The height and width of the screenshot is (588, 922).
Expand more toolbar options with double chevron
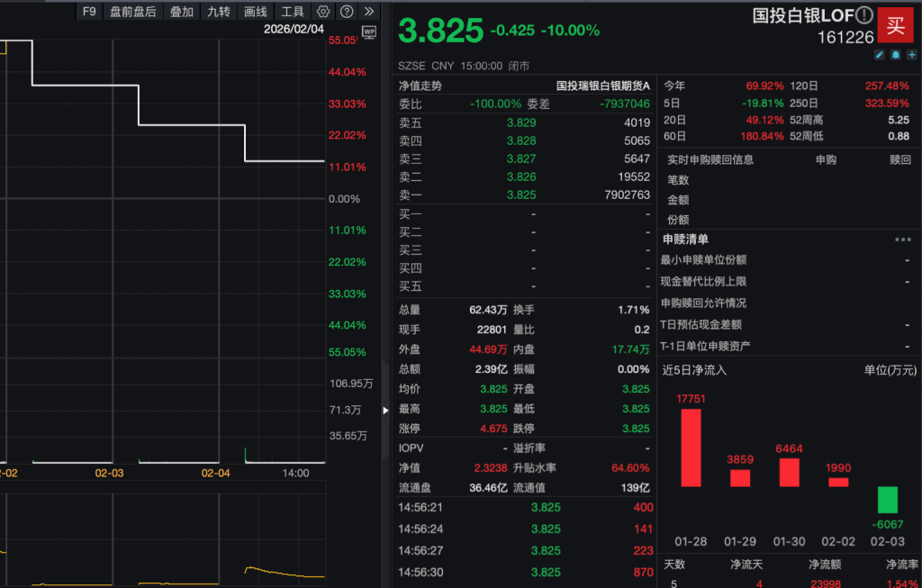click(x=368, y=12)
